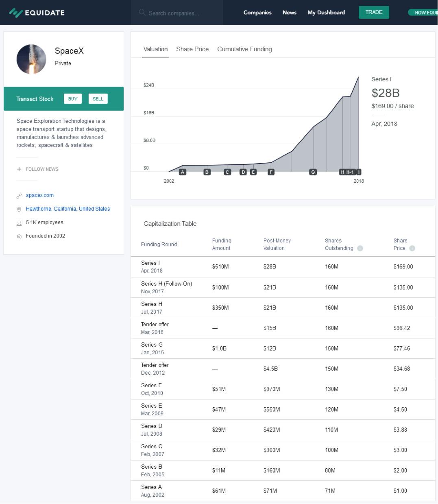
Task: Click the link icon beside spacex.com
Action: [19, 196]
